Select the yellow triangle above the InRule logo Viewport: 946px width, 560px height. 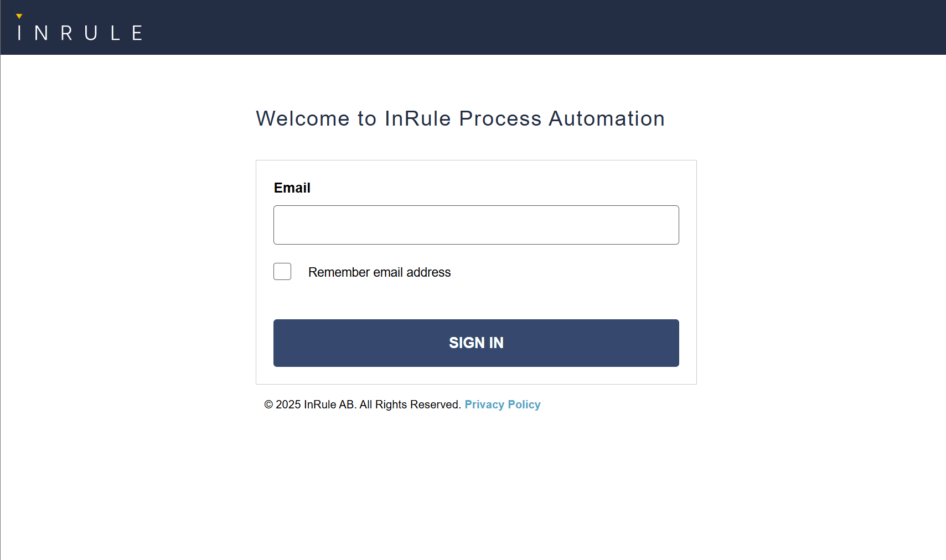pos(18,16)
